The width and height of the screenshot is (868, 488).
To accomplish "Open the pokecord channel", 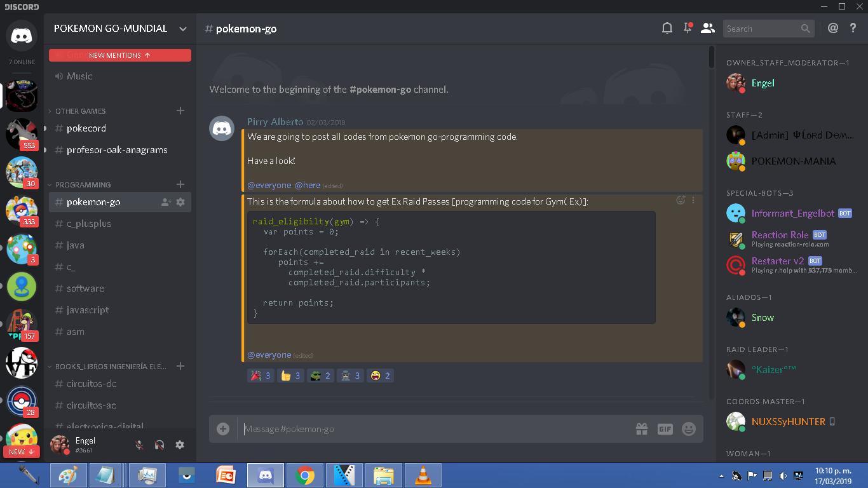I will (x=120, y=128).
